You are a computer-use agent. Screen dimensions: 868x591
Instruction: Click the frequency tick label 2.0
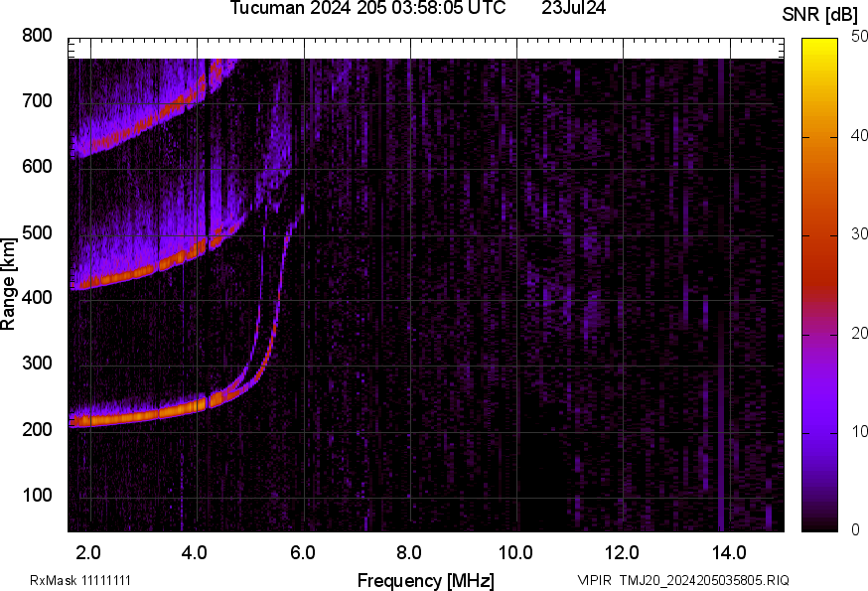pyautogui.click(x=88, y=553)
